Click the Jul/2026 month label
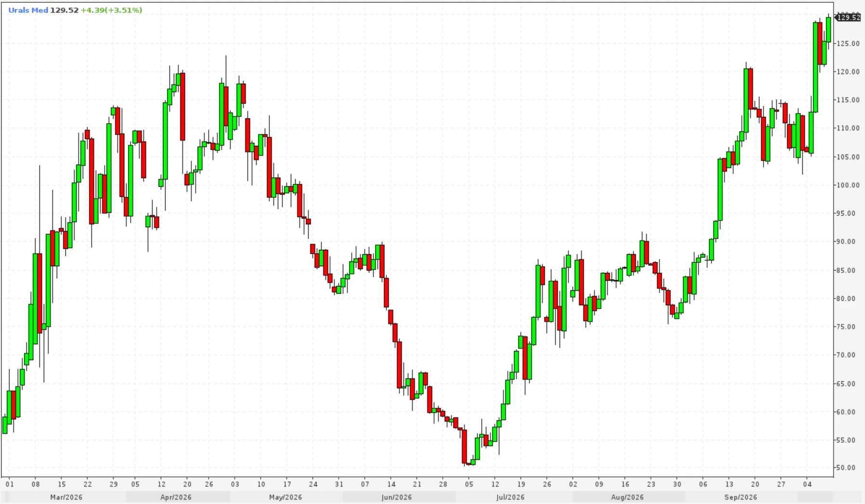The image size is (865, 504). tap(510, 497)
